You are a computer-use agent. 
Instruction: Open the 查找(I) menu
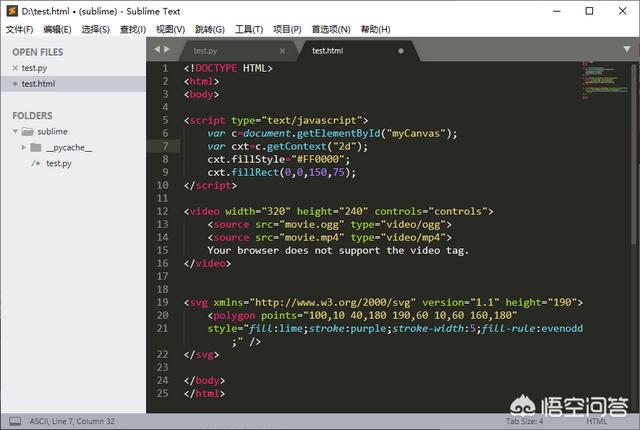pyautogui.click(x=133, y=29)
